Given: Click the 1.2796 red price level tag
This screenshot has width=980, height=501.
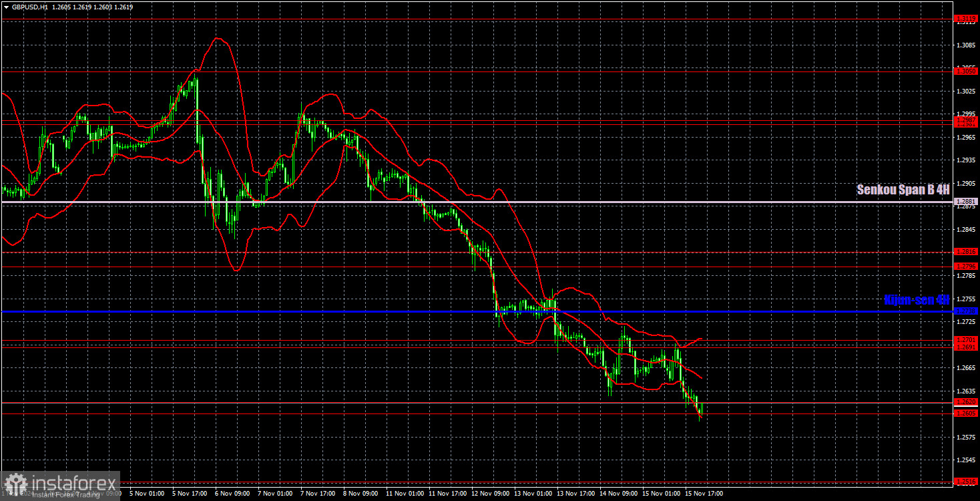Looking at the screenshot, I should point(966,266).
